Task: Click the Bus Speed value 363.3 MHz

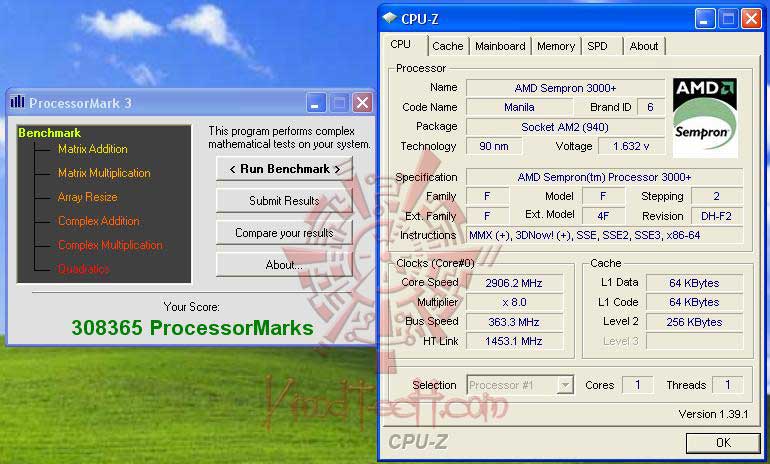Action: 514,322
